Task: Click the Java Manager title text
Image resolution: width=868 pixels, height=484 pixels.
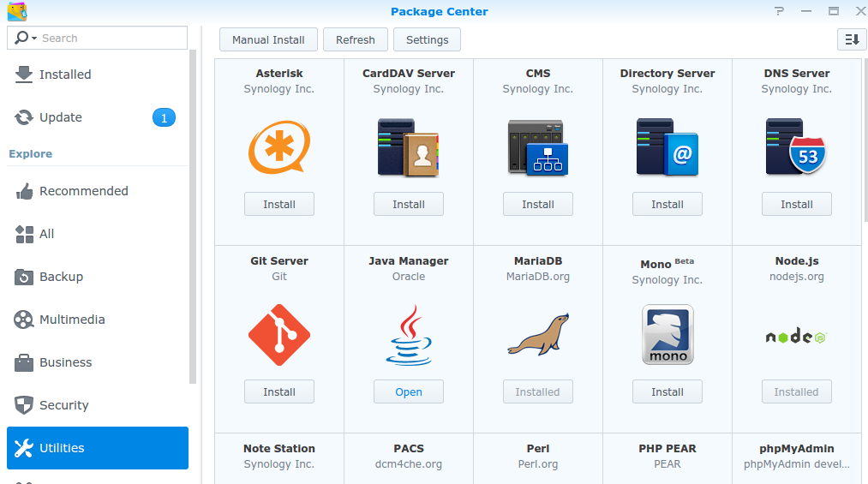Action: pyautogui.click(x=409, y=261)
